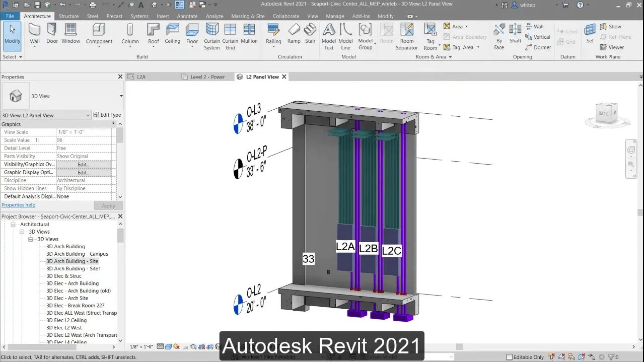Viewport: 644px width, 362px height.
Task: Click the ViewCube in the 3D view
Action: 606,113
